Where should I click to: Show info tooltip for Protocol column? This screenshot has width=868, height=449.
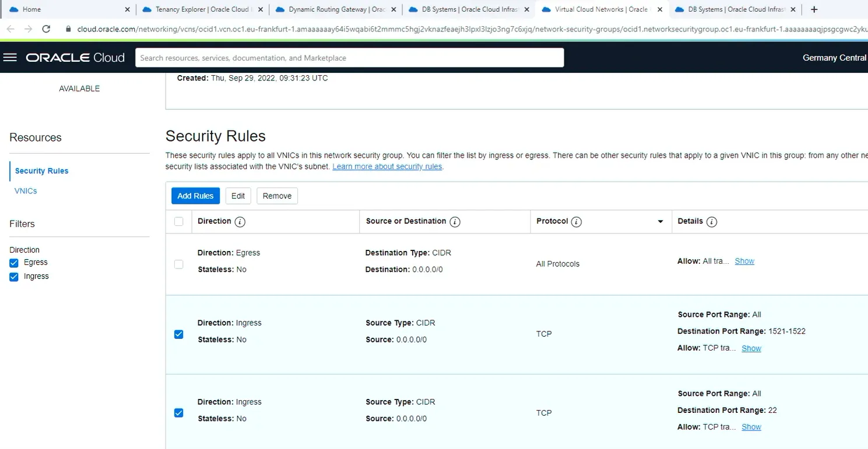coord(577,222)
